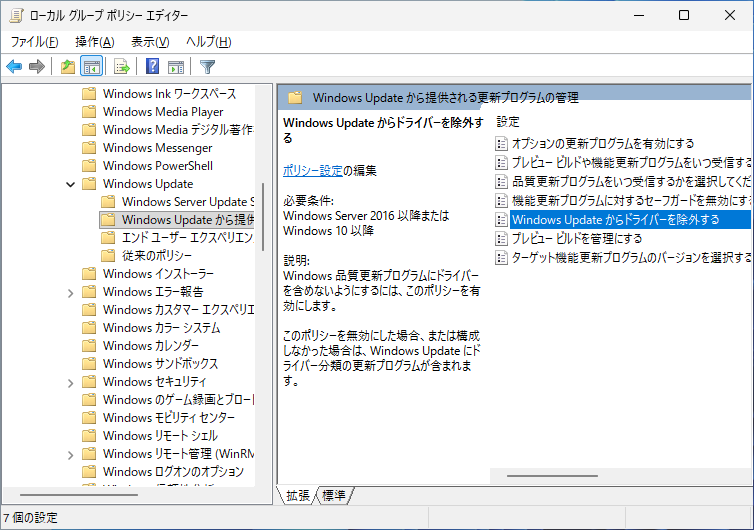
Task: Select 機能更新プログラムに対するセーフガード setting
Action: (631, 200)
